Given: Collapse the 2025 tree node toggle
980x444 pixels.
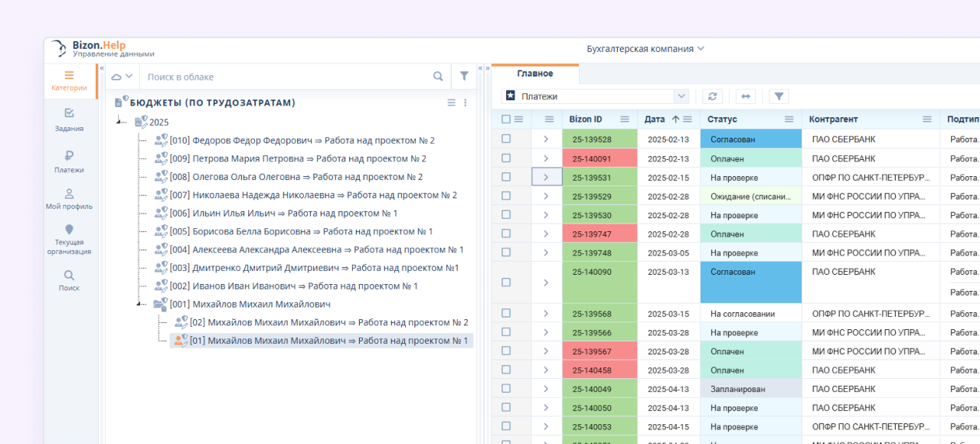Looking at the screenshot, I should [119, 122].
